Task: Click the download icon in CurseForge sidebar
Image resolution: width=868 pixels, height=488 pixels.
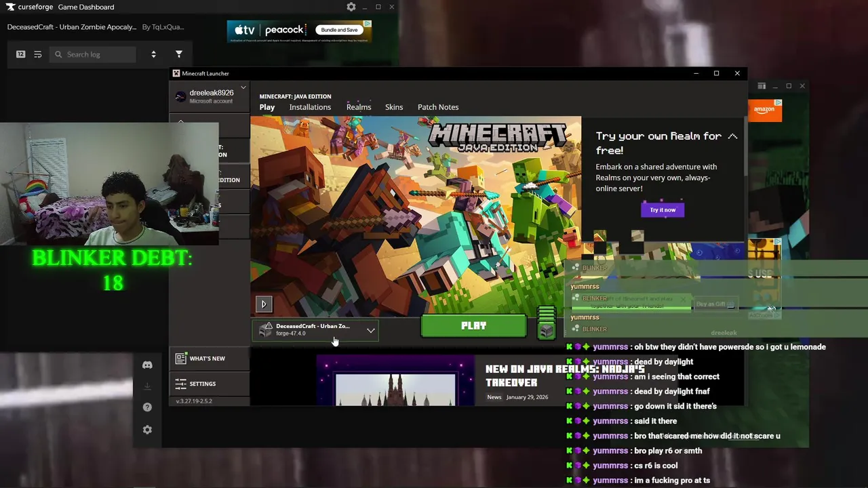Action: point(147,386)
